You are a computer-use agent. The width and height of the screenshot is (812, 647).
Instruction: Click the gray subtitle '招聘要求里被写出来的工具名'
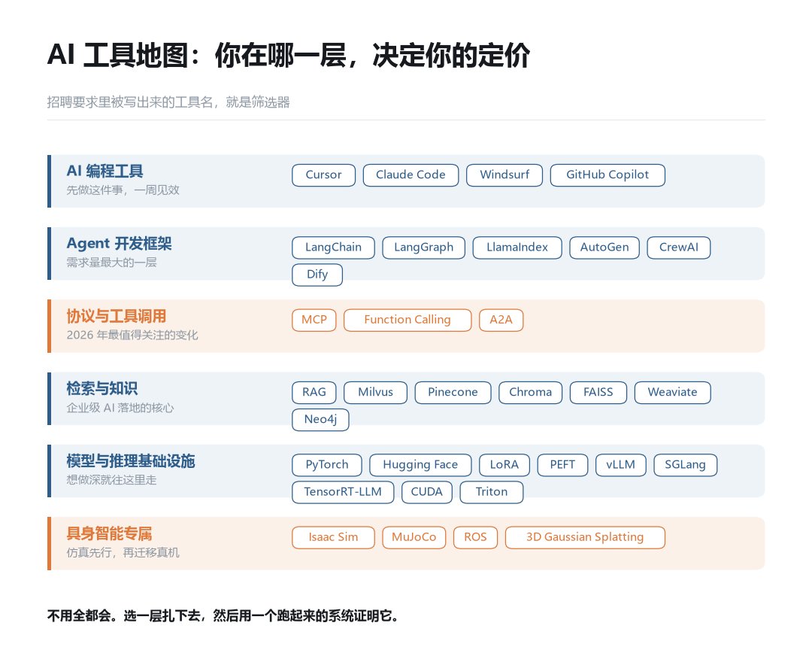tap(129, 102)
